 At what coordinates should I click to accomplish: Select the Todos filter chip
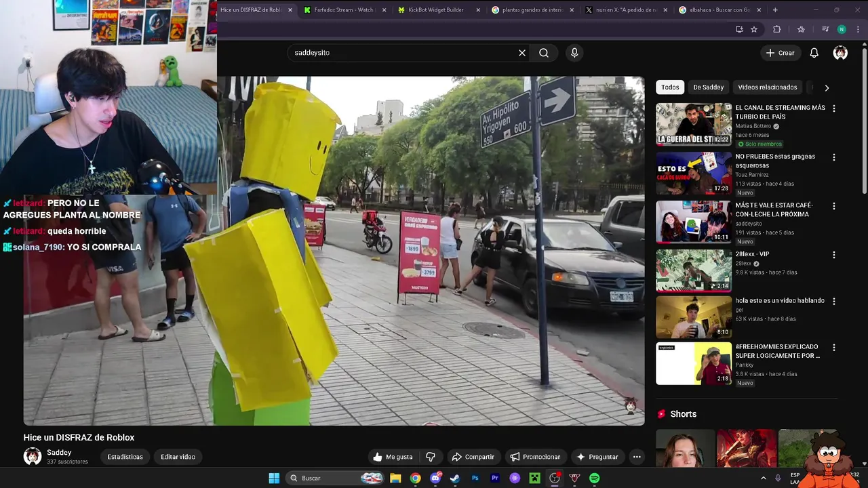pos(670,87)
